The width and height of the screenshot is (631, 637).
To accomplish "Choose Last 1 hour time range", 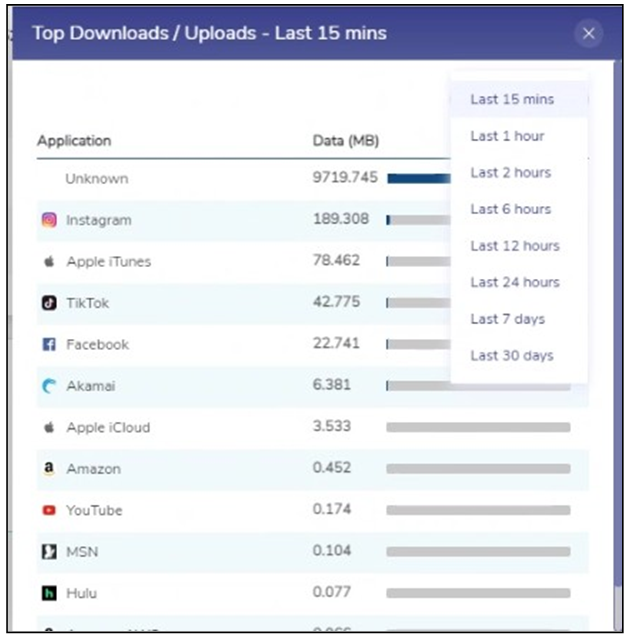I will [x=507, y=136].
